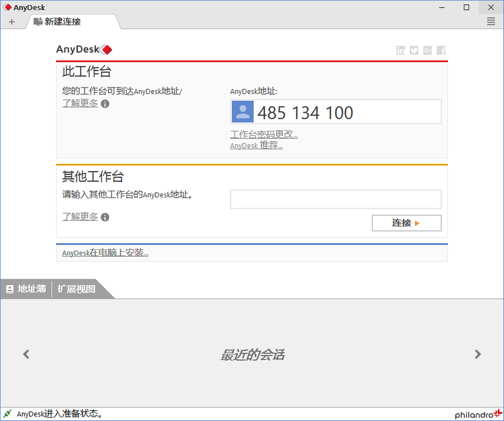The height and width of the screenshot is (421, 504).
Task: Go to next recent sessions arrow
Action: [x=478, y=354]
